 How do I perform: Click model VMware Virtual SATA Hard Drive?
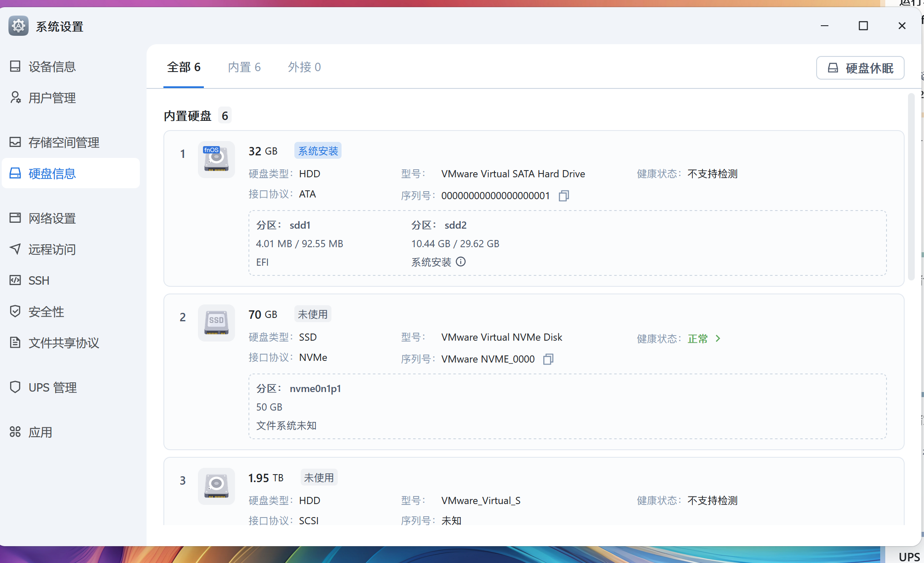(x=513, y=174)
